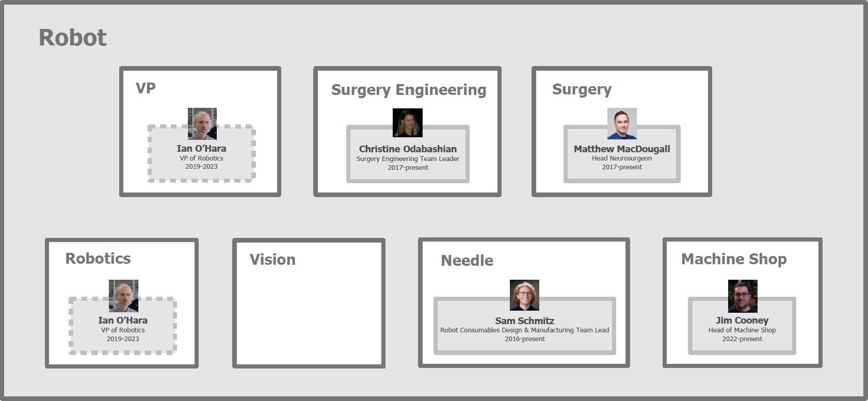
Task: Select the Machine Shop heading
Action: [734, 259]
